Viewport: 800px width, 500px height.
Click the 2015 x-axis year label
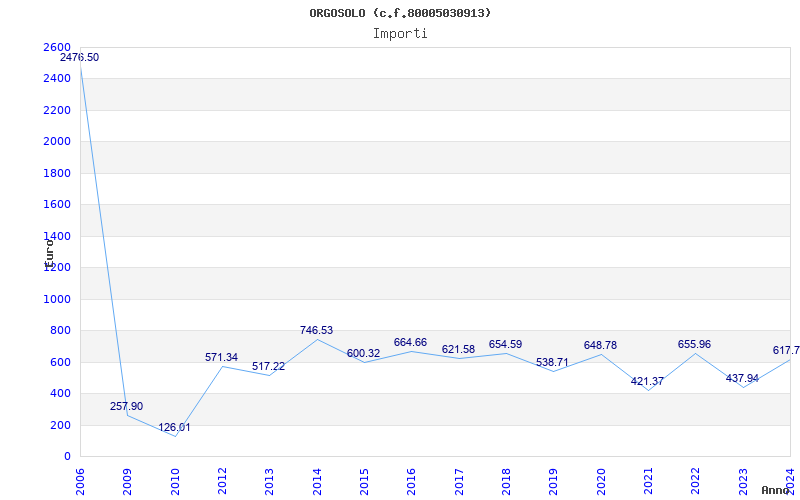[x=364, y=482]
